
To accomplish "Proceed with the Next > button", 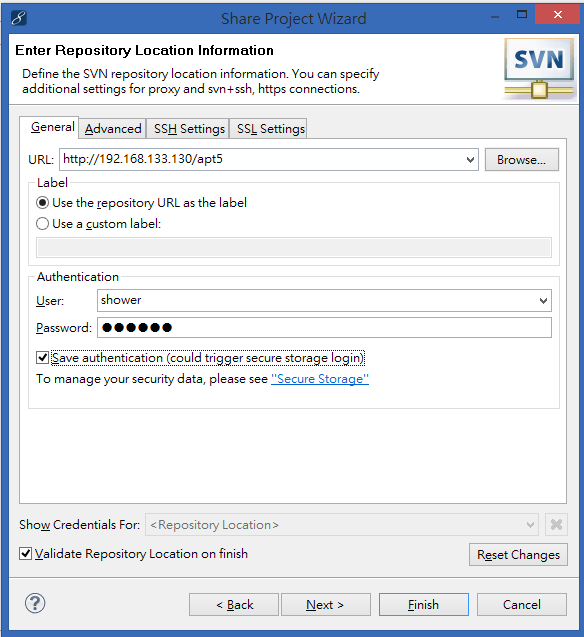I will 326,604.
